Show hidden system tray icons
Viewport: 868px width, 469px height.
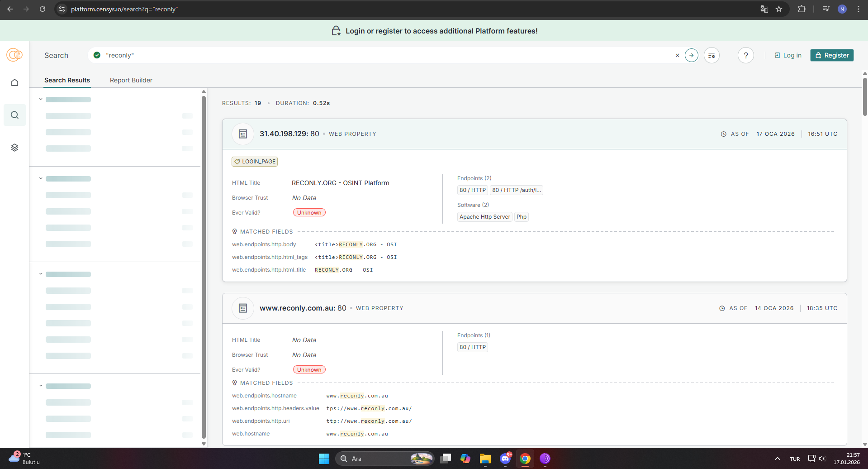(x=777, y=459)
